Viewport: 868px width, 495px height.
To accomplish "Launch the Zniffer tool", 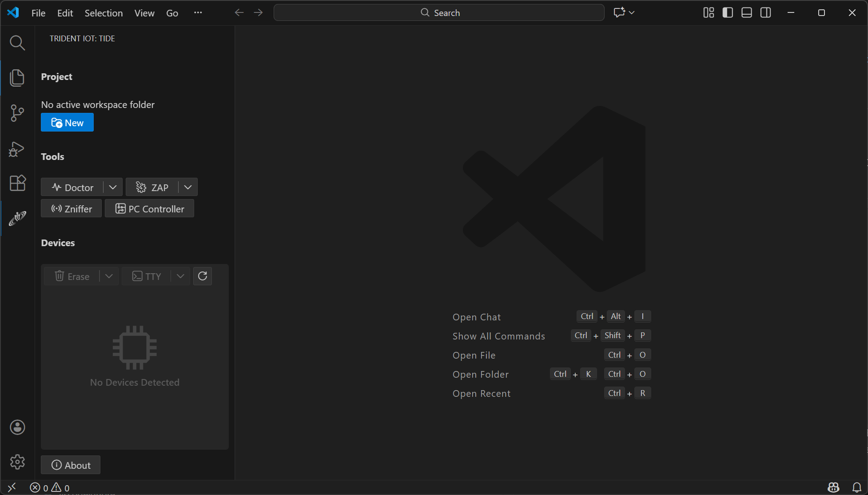I will (71, 208).
